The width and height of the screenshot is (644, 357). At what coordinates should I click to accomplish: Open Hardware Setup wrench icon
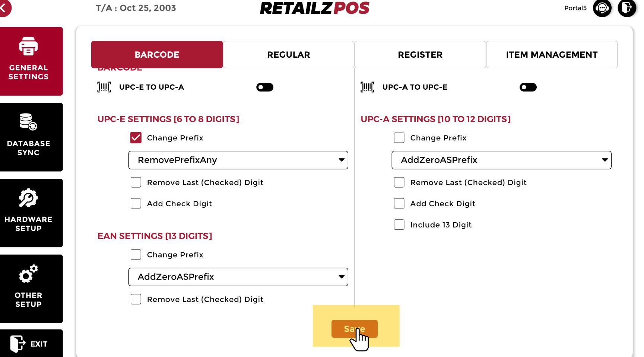coord(28,198)
